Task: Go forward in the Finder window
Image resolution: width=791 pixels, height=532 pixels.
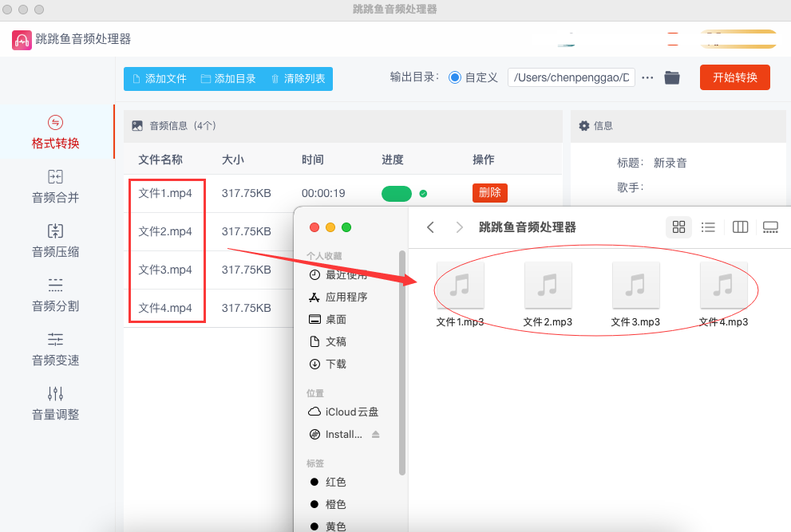Action: pos(459,227)
